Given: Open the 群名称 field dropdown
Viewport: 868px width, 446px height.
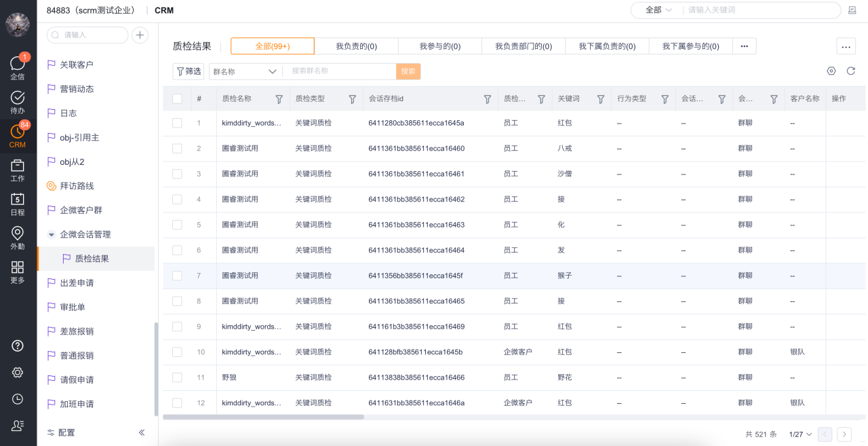Looking at the screenshot, I should 245,71.
